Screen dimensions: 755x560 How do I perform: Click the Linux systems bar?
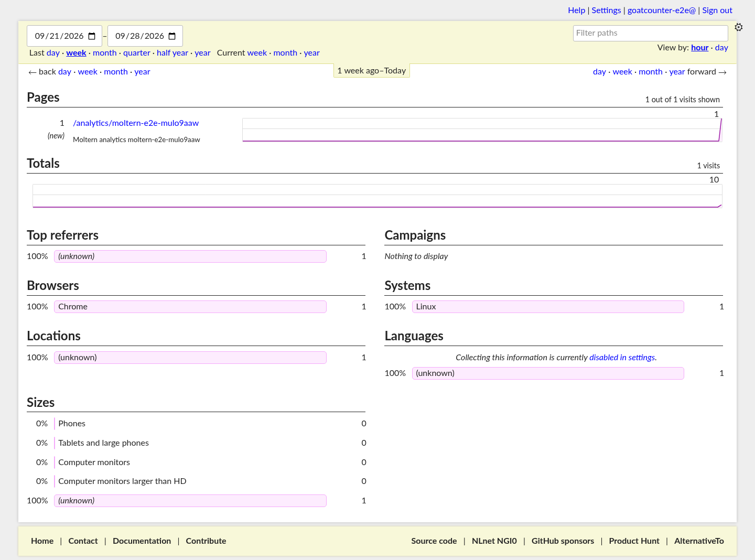tap(548, 307)
